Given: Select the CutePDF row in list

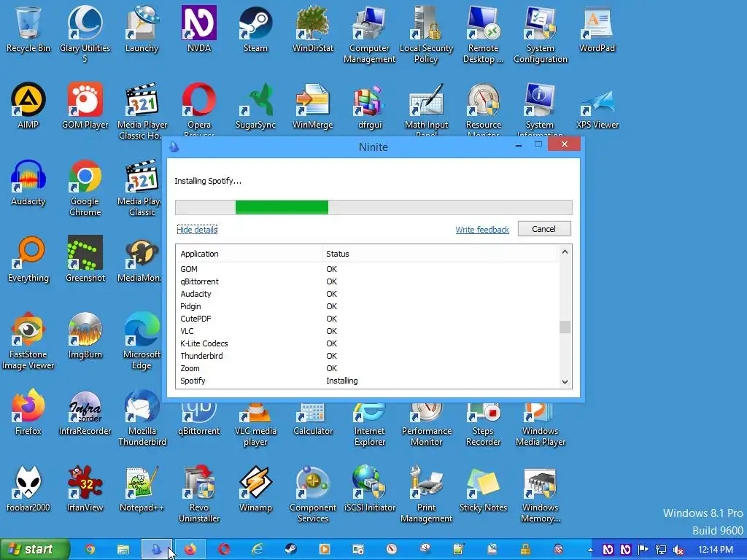Looking at the screenshot, I should pyautogui.click(x=367, y=319).
